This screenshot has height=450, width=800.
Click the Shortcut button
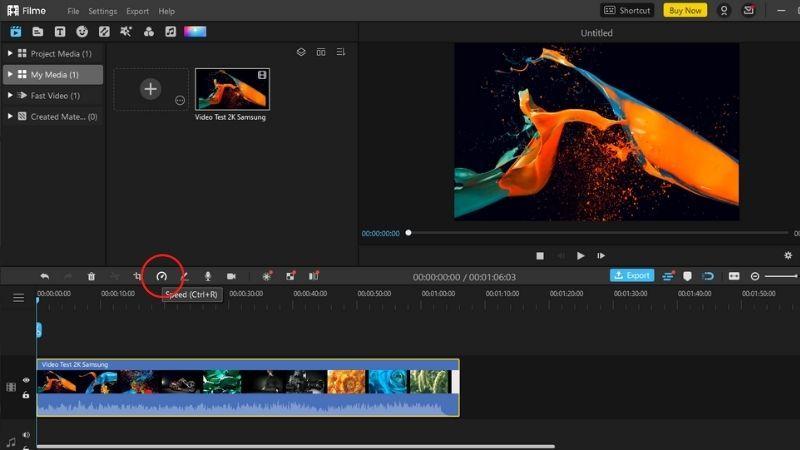coord(627,10)
